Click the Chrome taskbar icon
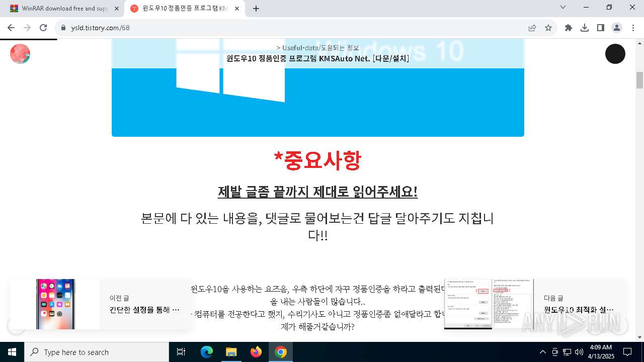 click(x=280, y=352)
